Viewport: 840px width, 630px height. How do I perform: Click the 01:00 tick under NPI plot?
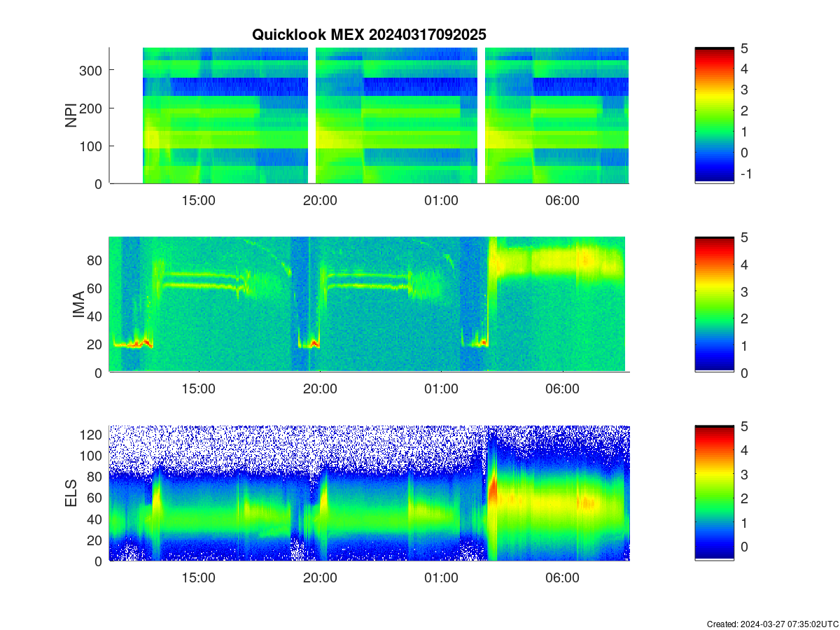pyautogui.click(x=441, y=200)
